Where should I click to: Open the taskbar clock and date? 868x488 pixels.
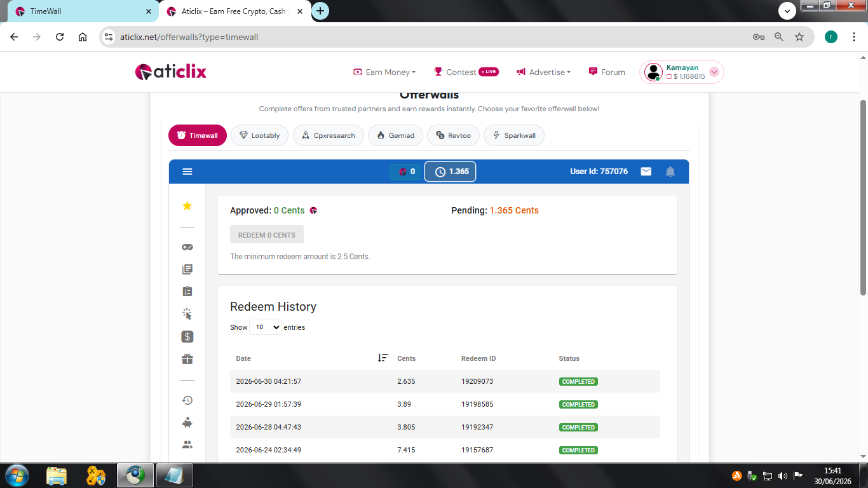coord(833,476)
